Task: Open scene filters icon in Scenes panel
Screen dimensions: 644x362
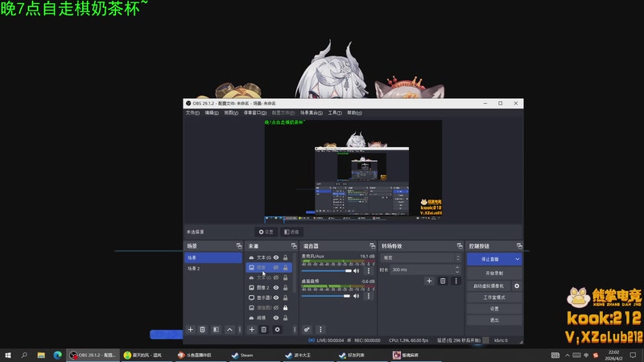Action: (x=216, y=330)
